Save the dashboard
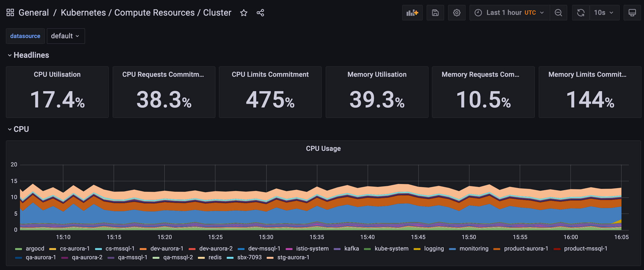Screen dimensions: 644x270 point(435,13)
